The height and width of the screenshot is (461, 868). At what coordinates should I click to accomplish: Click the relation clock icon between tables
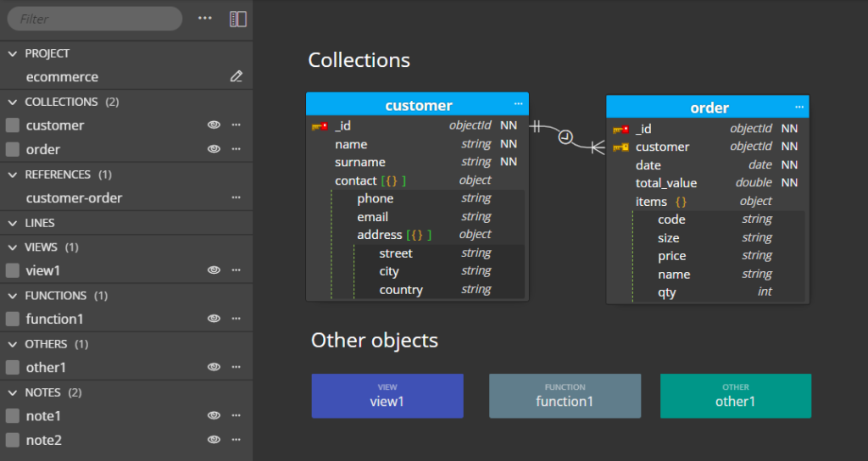tap(565, 136)
